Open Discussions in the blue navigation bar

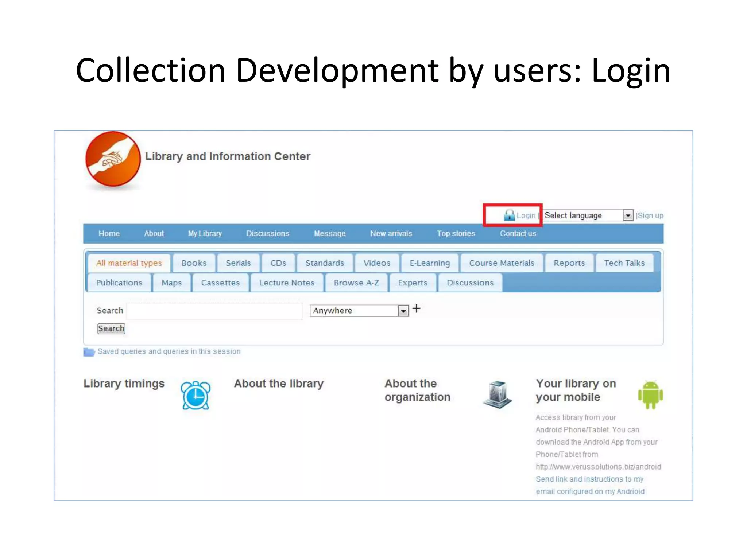pos(267,233)
